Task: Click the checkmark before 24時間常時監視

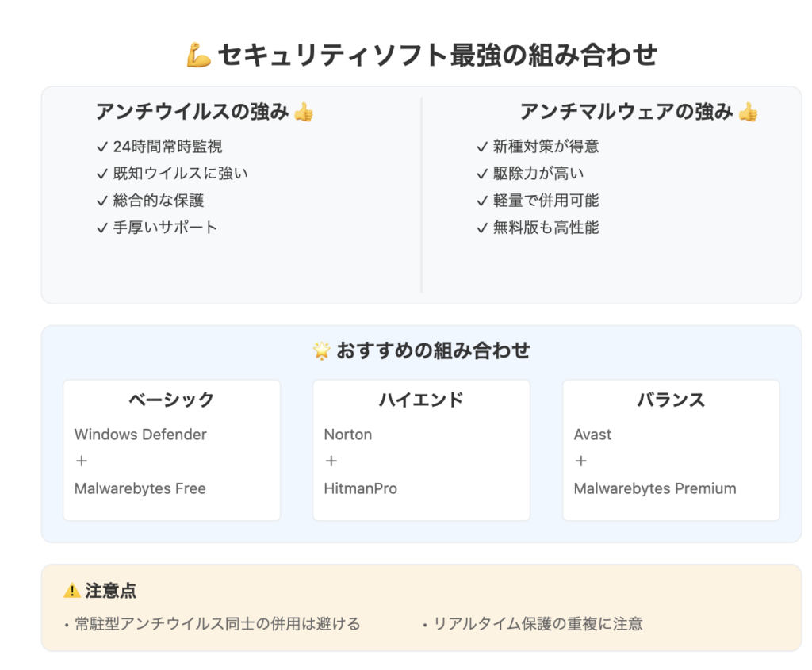Action: coord(102,147)
